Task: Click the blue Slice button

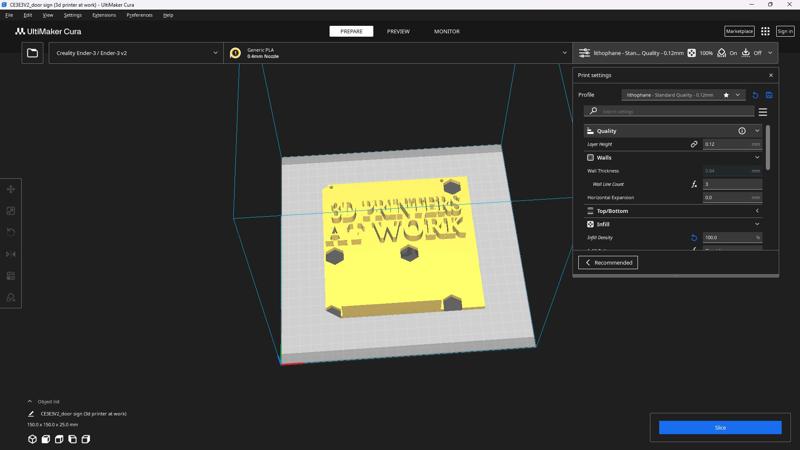Action: click(720, 428)
